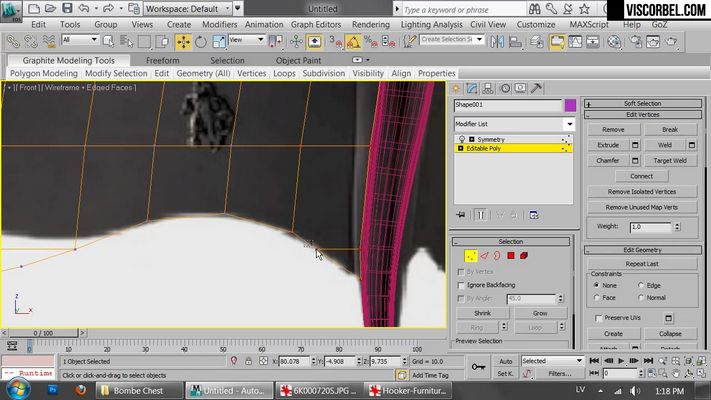This screenshot has height=400, width=711.
Task: Enable the Ignore Backfacing checkbox
Action: pos(461,285)
